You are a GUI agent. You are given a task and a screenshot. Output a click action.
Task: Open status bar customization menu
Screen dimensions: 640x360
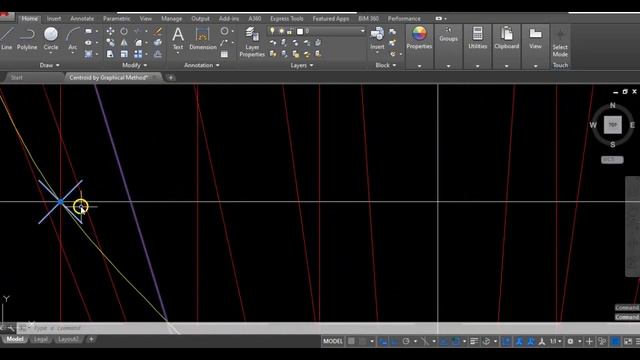tap(637, 341)
